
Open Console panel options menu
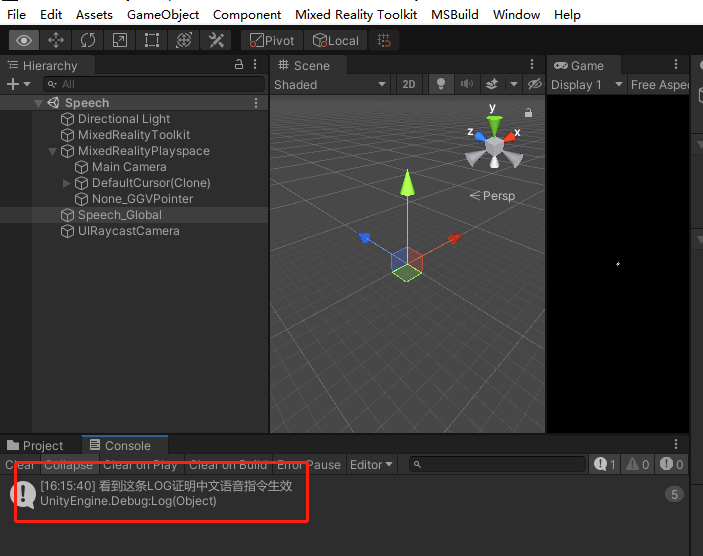click(676, 444)
